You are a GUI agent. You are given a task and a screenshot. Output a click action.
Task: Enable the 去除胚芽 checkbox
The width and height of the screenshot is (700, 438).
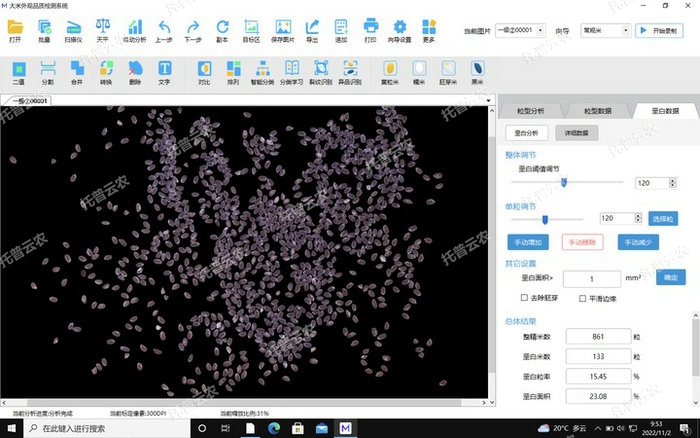pos(525,298)
